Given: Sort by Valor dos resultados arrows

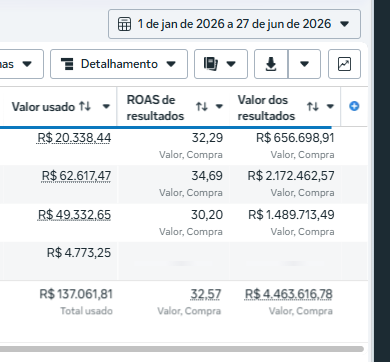Looking at the screenshot, I should coord(313,107).
